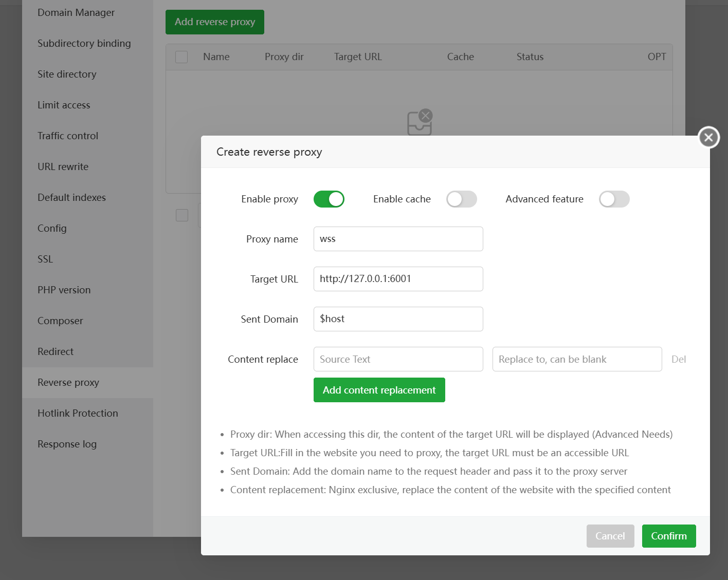
Task: Enable the Advanced feature switch
Action: 614,199
